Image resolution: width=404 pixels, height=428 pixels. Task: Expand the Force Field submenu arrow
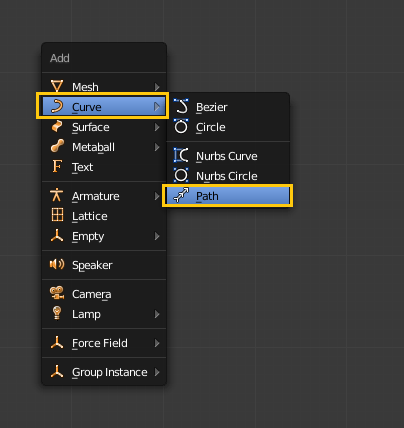point(157,343)
